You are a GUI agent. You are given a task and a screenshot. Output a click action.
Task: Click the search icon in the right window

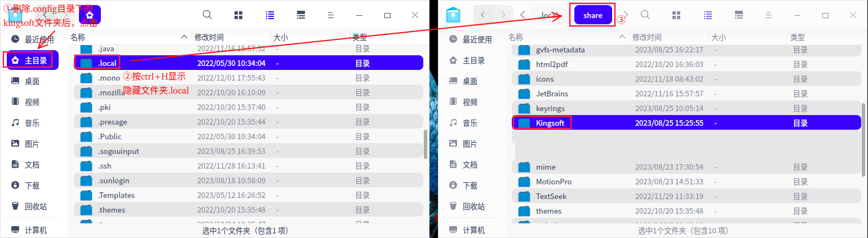click(x=645, y=15)
